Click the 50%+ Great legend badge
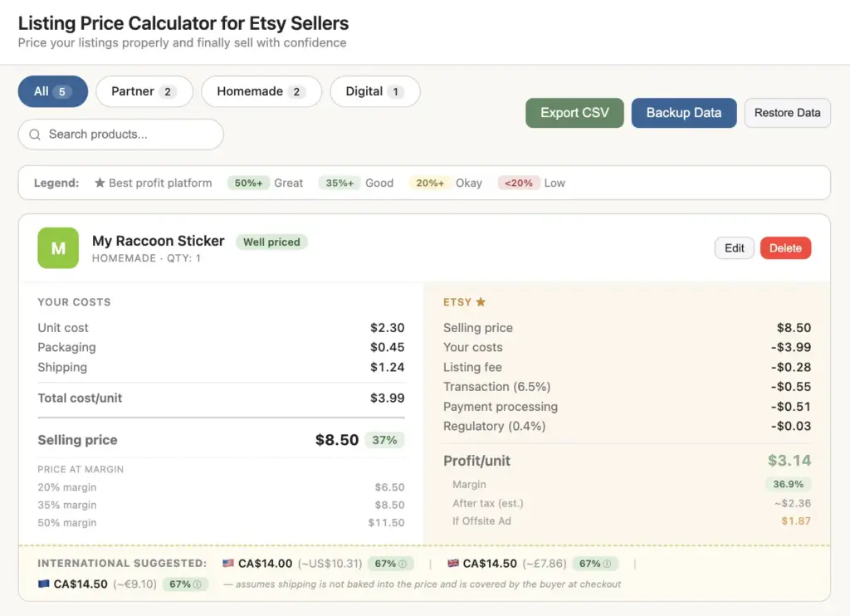 (248, 183)
